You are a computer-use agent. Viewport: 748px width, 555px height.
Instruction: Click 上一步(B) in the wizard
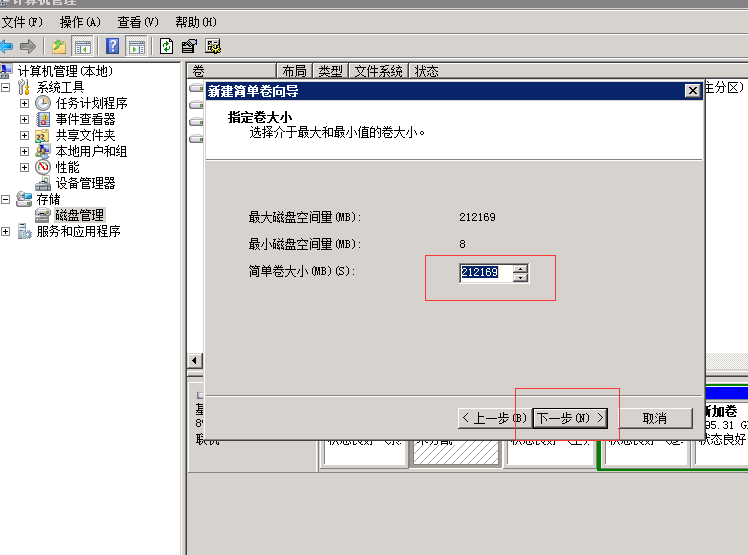point(495,418)
